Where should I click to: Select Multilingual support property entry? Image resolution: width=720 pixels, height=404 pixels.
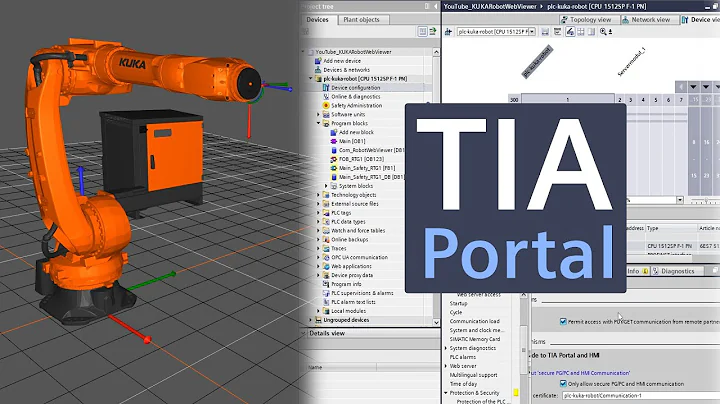[473, 375]
